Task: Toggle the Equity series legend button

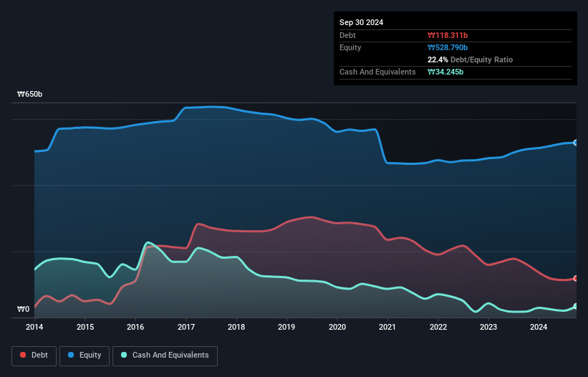Action: 85,355
